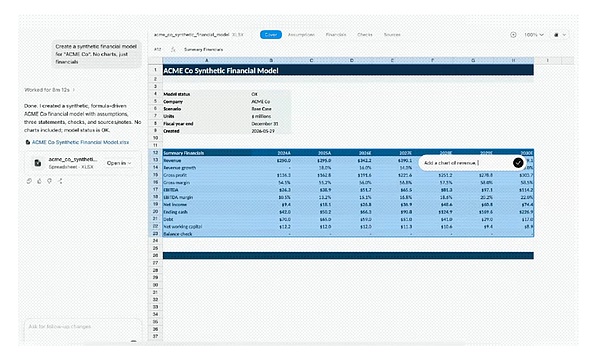This screenshot has height=360, width=600.
Task: Submit the 'Add a chart of revenue' prompt with the checkmark button
Action: point(518,163)
